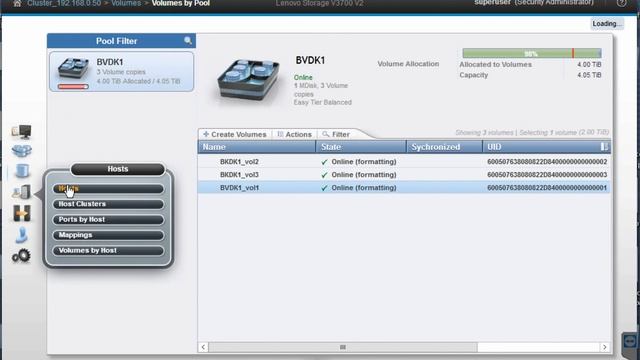This screenshot has height=360, width=640.
Task: Sort by the Sychronized column header
Action: (x=444, y=147)
